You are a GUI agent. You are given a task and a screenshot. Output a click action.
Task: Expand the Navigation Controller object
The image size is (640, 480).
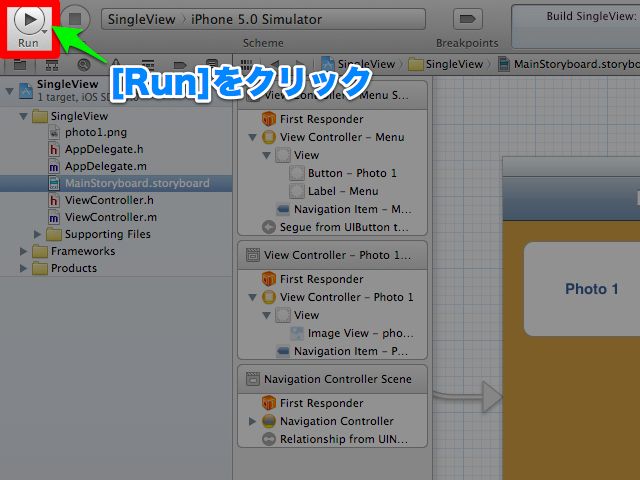(253, 421)
